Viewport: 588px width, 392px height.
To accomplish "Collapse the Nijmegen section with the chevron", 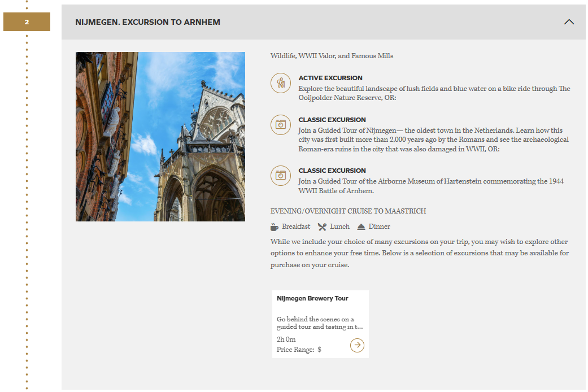I will pyautogui.click(x=569, y=22).
